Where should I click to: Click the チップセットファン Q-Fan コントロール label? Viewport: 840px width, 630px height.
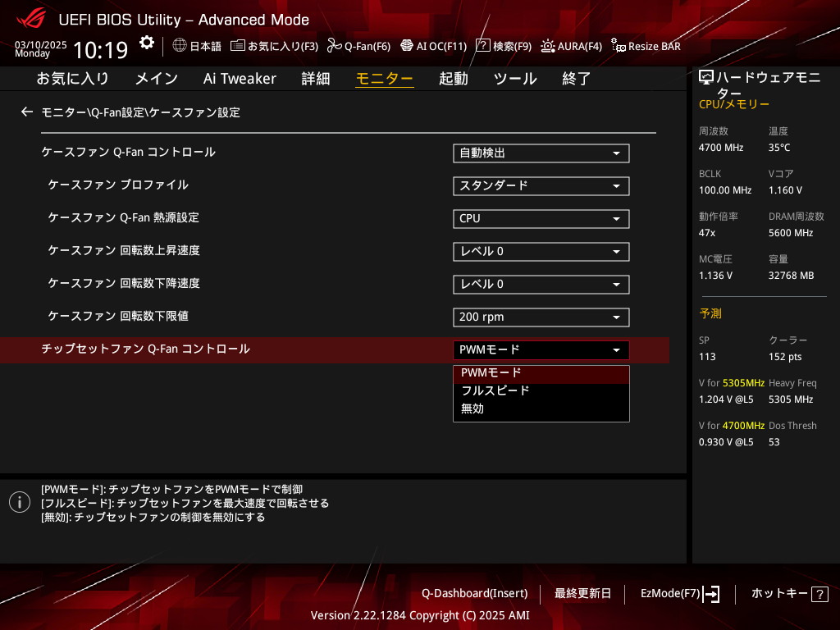tap(146, 349)
